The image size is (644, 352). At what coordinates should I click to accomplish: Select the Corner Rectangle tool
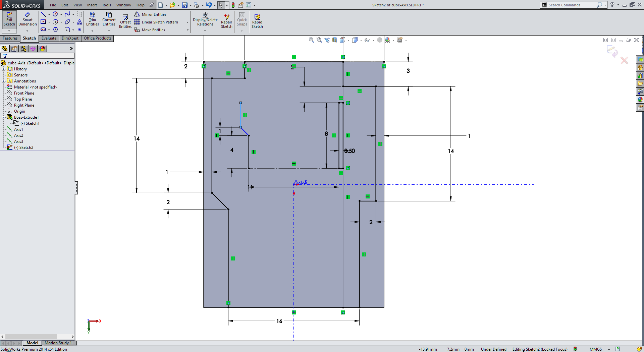pyautogui.click(x=43, y=22)
